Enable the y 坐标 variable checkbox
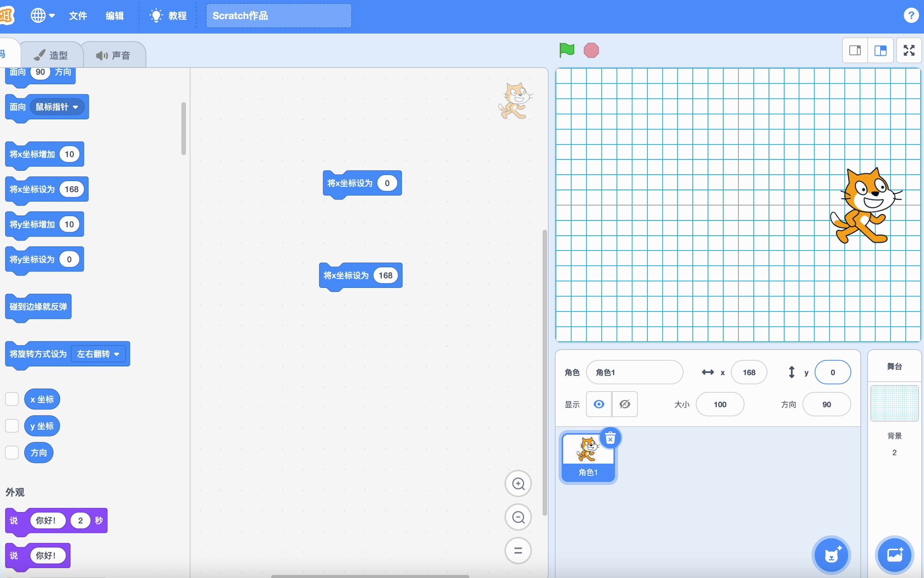 12,425
